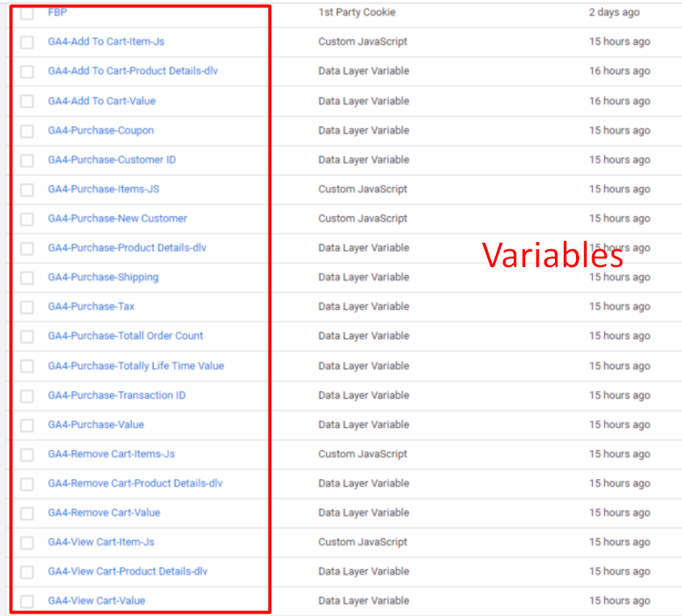Select GA4-Purchase-Totall Order Count link
Viewport: 682px width, 616px height.
coord(125,336)
